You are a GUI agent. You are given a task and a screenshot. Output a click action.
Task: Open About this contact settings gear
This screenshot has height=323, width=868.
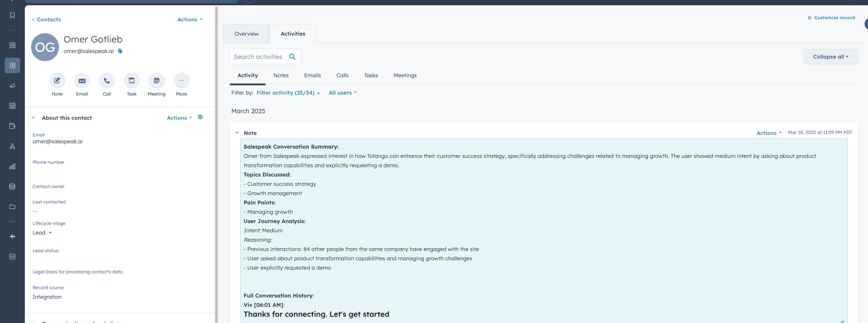pyautogui.click(x=200, y=117)
